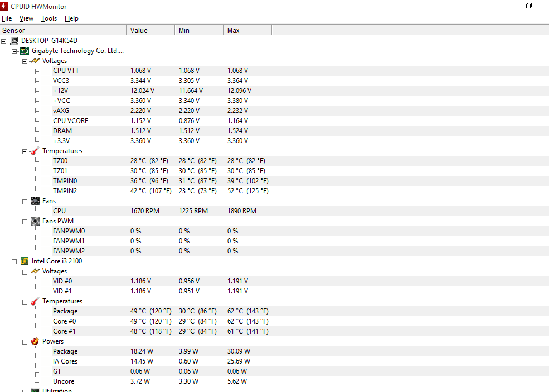Screen dimensions: 549x392
Task: Open the View menu
Action: 26,18
